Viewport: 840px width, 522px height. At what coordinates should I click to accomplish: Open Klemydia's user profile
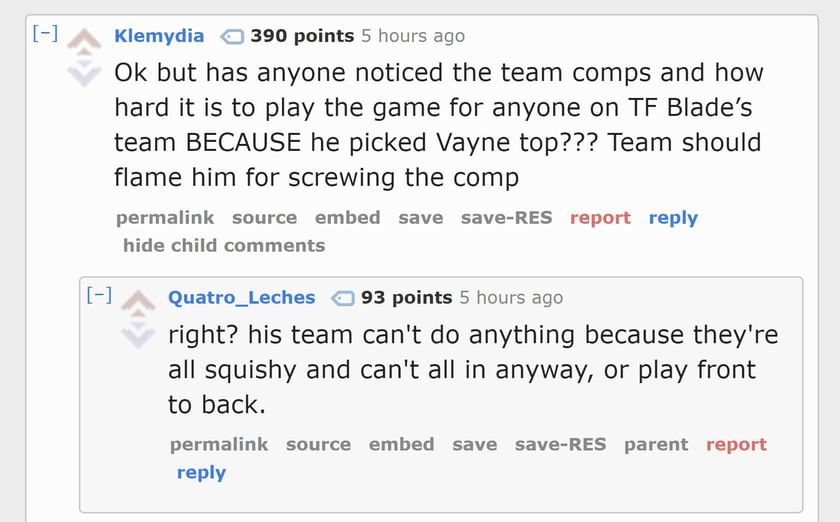point(159,36)
